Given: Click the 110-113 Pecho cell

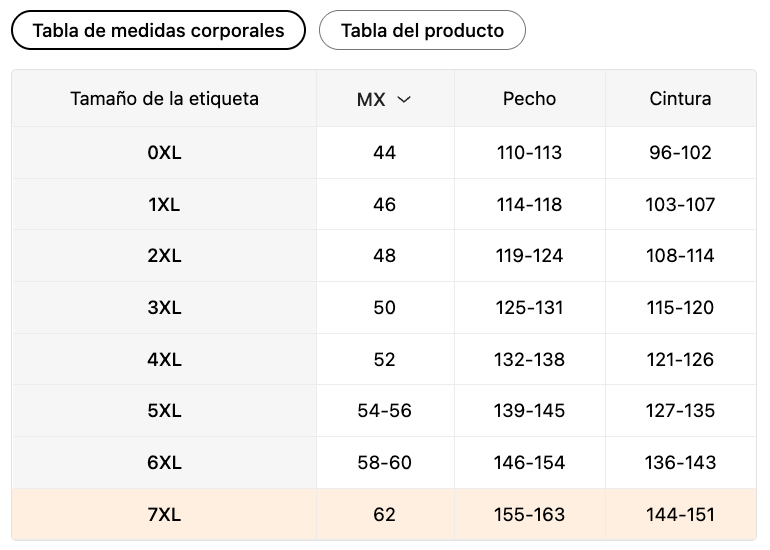Looking at the screenshot, I should coord(529,153).
